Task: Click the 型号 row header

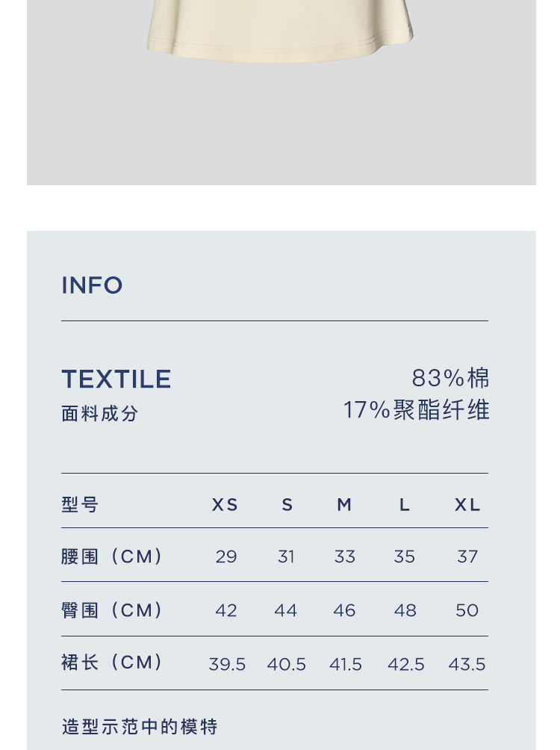Action: pos(80,505)
